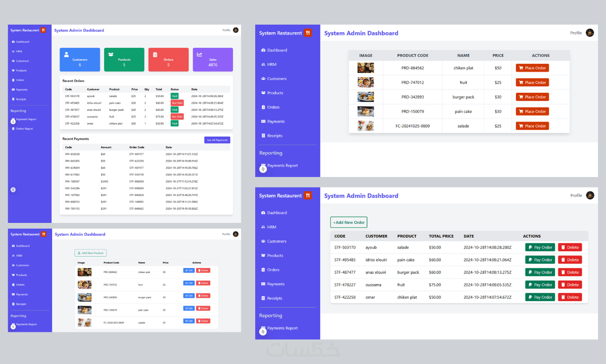Open profile avatar in orders list screen header

pos(590,195)
